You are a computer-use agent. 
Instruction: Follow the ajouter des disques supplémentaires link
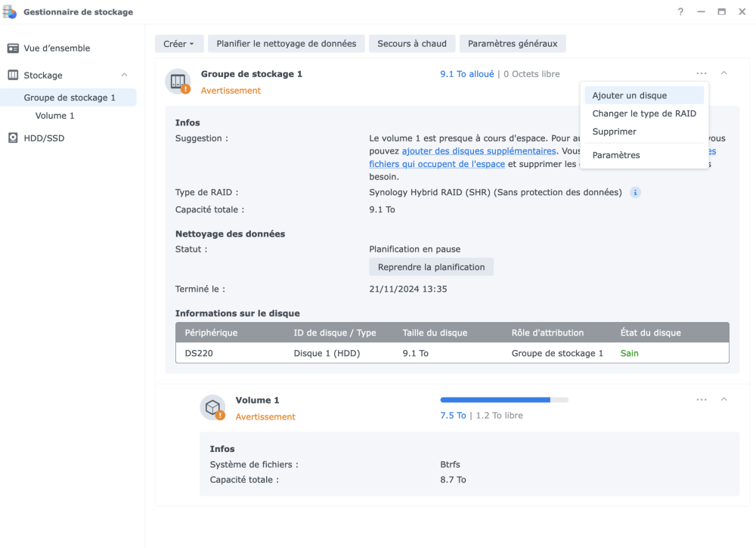[x=479, y=151]
